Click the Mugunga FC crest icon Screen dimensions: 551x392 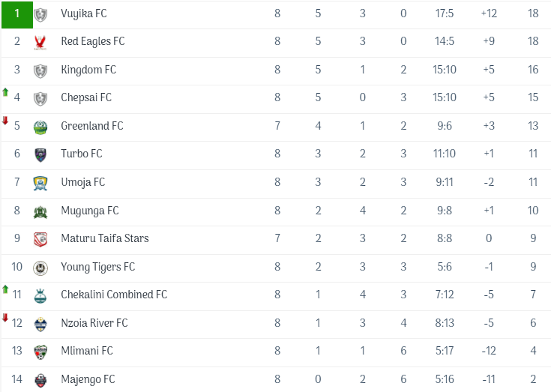pyautogui.click(x=40, y=211)
